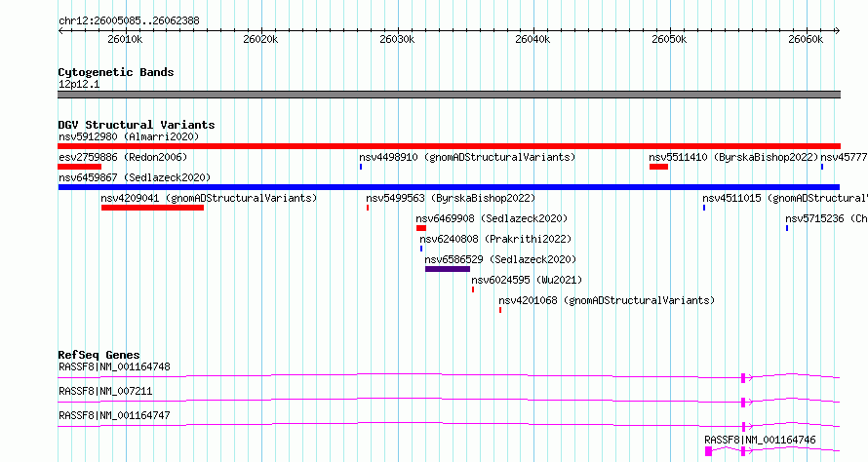Open nsv6469908 (Sedlazeck2020) label

click(492, 218)
